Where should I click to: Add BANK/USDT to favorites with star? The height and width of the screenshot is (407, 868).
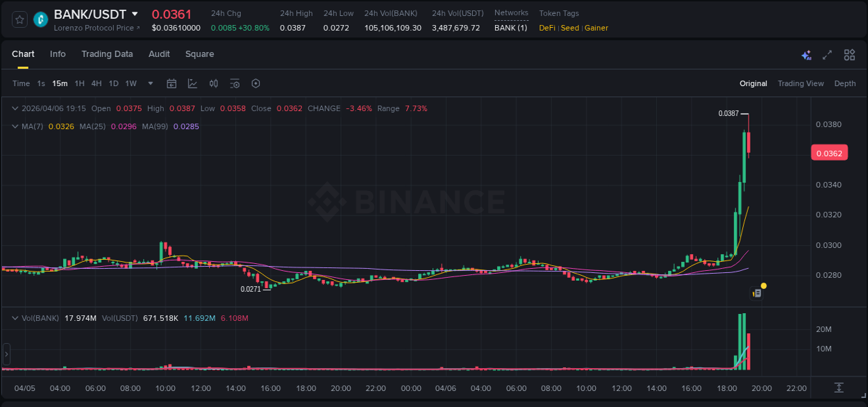pyautogui.click(x=19, y=19)
